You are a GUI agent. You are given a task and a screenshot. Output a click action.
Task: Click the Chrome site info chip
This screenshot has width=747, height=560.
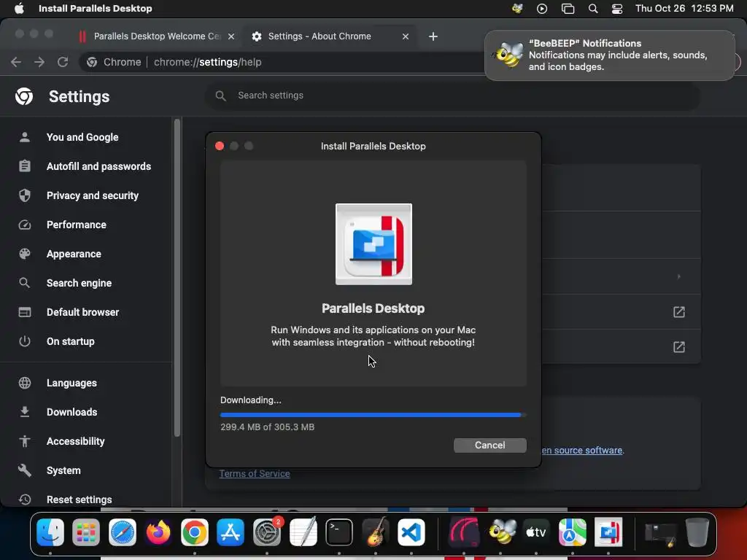114,62
